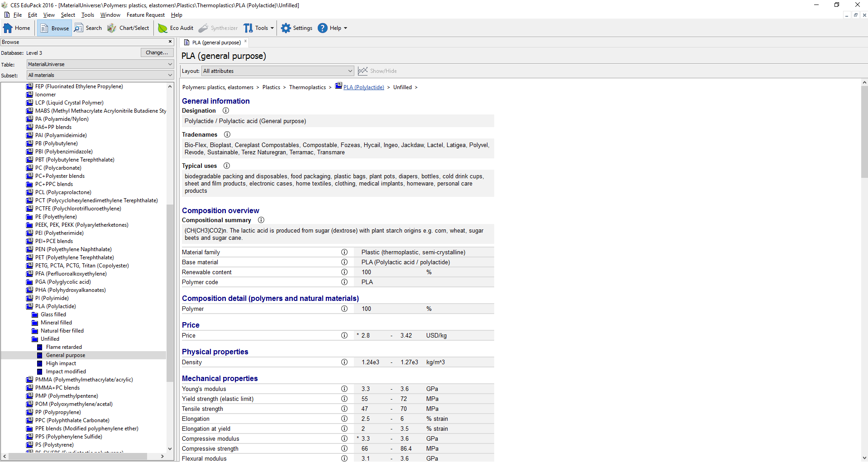The image size is (868, 462).
Task: Open the Eco Audit tool
Action: point(176,28)
